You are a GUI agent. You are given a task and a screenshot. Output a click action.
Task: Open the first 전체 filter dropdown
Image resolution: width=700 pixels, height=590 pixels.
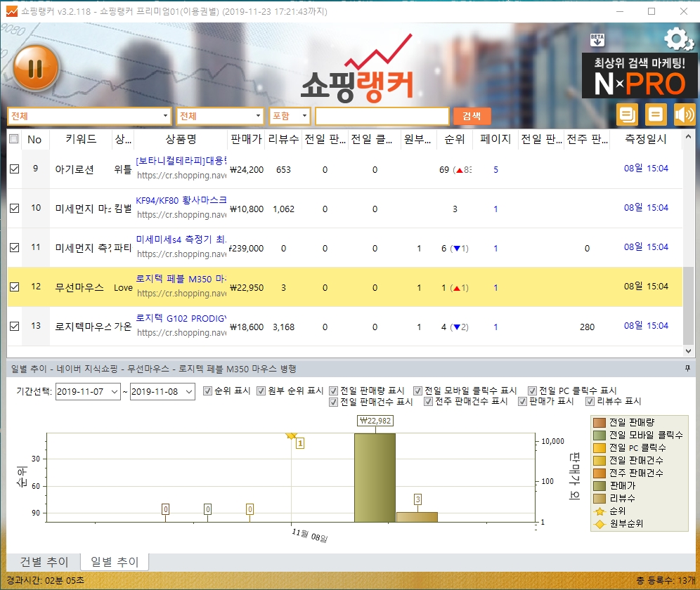(89, 116)
